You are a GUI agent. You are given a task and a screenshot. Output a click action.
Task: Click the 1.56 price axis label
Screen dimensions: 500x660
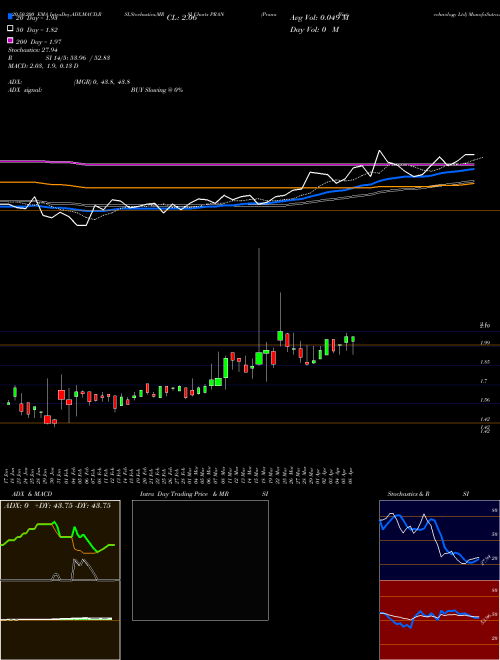485,400
